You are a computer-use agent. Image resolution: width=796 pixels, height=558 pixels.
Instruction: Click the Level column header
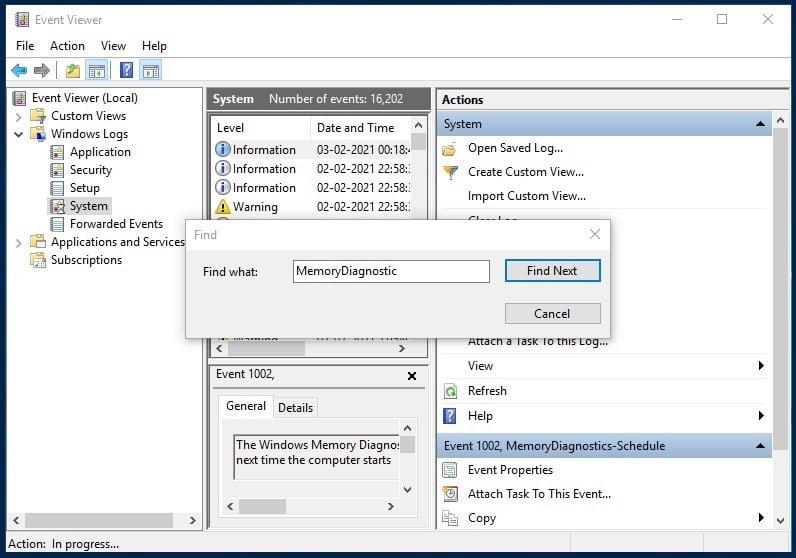coord(259,128)
